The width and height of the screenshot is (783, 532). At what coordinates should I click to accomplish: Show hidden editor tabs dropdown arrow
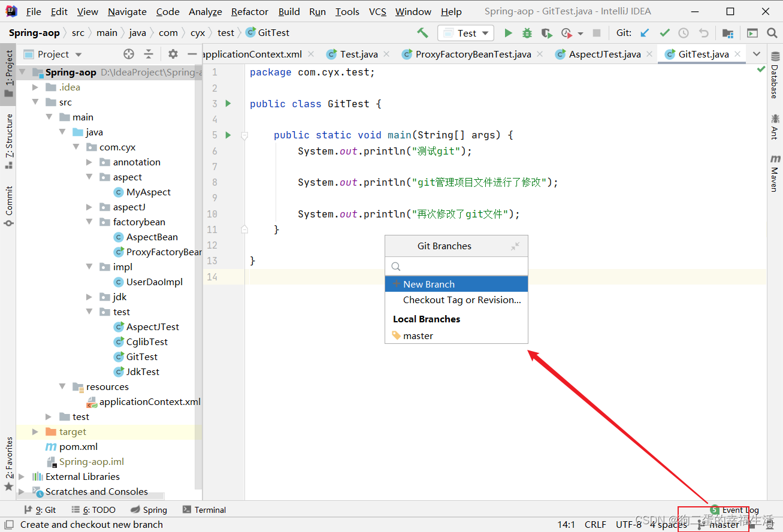(x=756, y=54)
